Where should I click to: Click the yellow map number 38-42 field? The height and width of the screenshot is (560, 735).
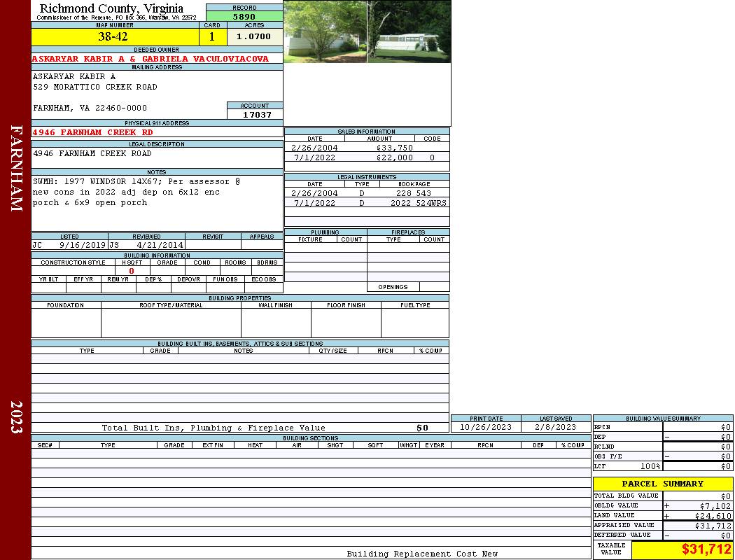point(113,36)
